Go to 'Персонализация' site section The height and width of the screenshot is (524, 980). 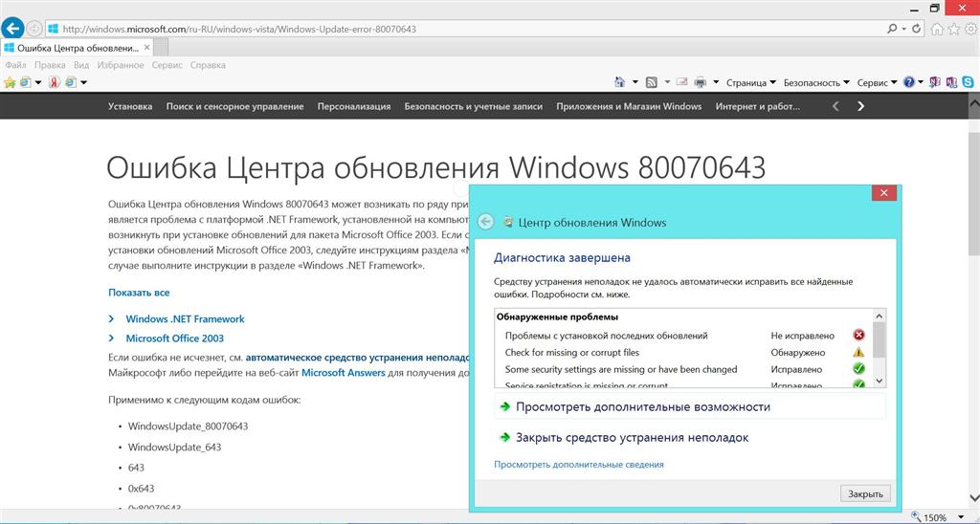point(354,106)
